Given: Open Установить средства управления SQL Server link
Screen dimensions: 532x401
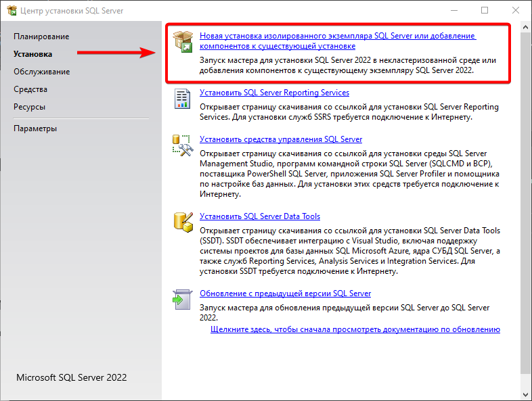Looking at the screenshot, I should click(281, 139).
